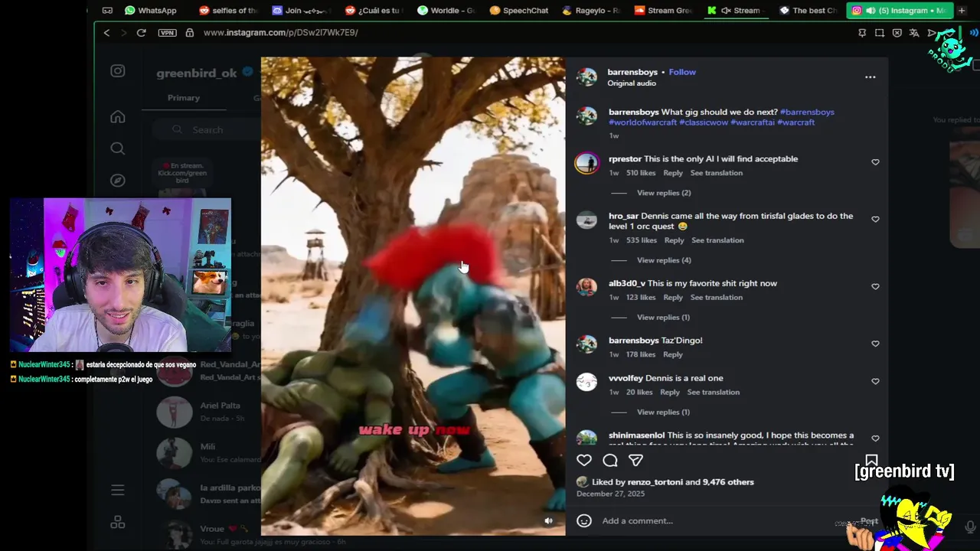Screen dimensions: 980x551
Task: Click the translate icon in browser toolbar
Action: click(914, 33)
